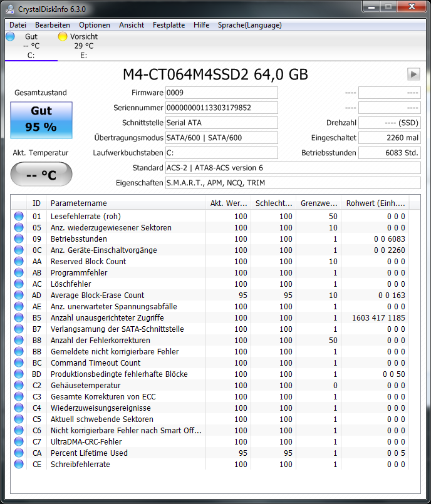
Task: Click status icon of row 09 Betriebsstunden
Action: pos(19,239)
